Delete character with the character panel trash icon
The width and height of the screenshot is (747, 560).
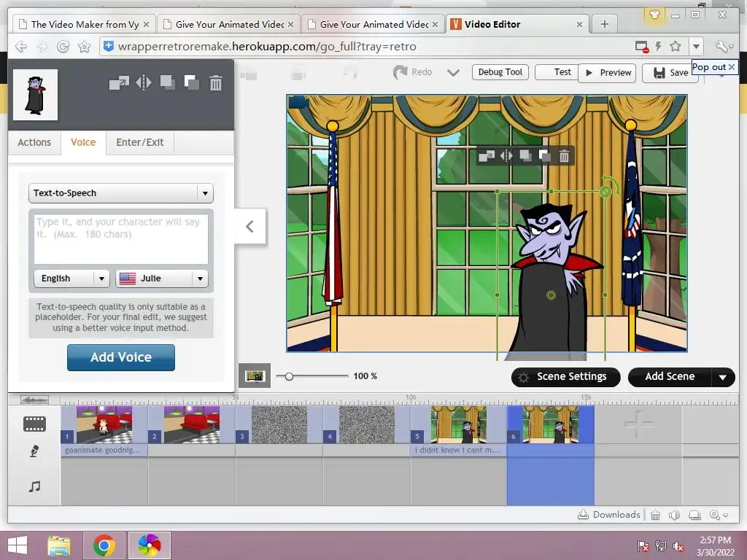point(216,83)
